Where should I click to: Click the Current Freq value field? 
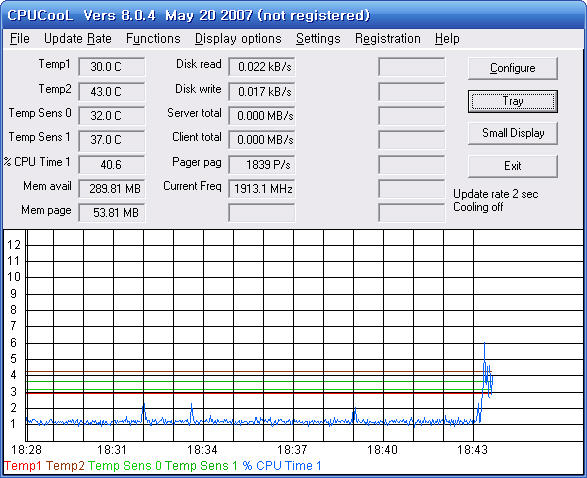pos(262,189)
